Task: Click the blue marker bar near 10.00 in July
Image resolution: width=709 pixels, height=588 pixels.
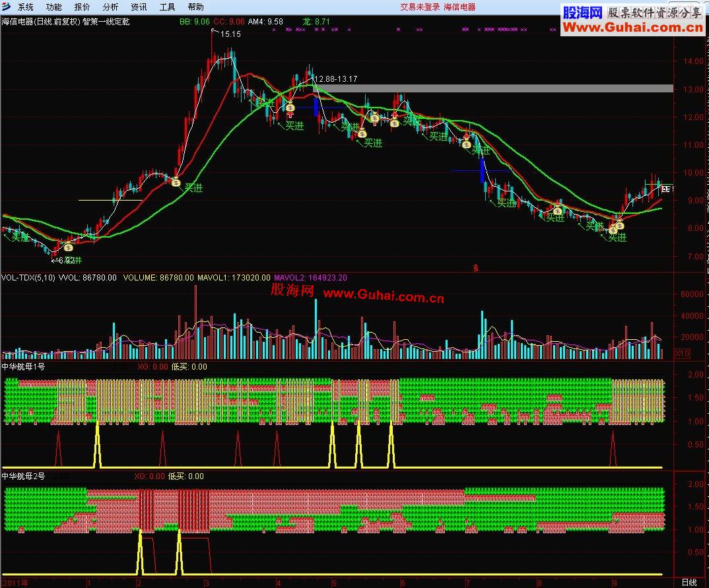Action: (482, 170)
